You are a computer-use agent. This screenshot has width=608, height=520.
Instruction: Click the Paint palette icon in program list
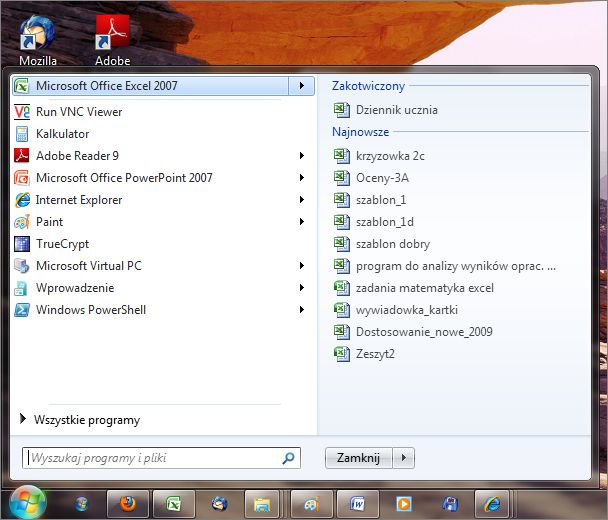[22, 222]
